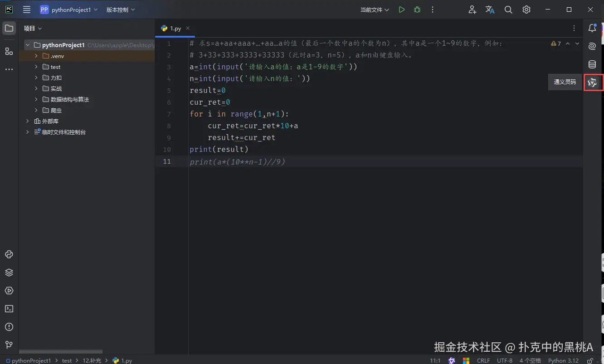Click Python 3.12 interpreter in status bar
This screenshot has width=604, height=364.
(563, 360)
